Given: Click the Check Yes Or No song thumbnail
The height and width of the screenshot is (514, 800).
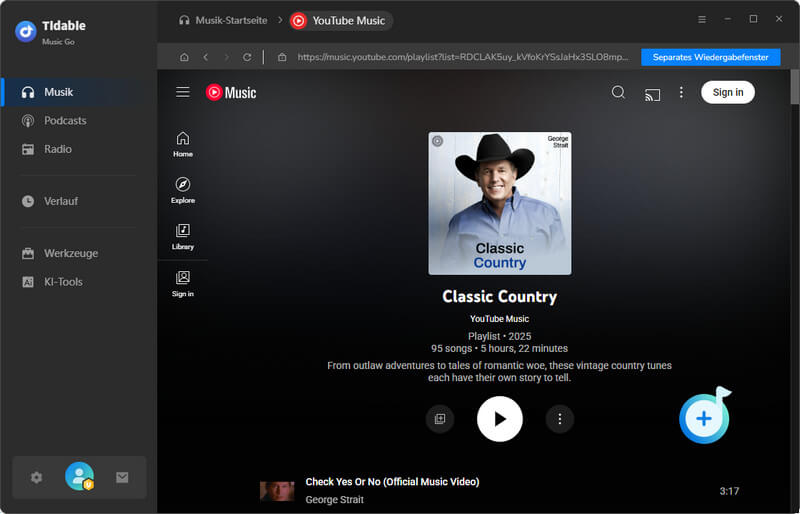Looking at the screenshot, I should pyautogui.click(x=277, y=491).
